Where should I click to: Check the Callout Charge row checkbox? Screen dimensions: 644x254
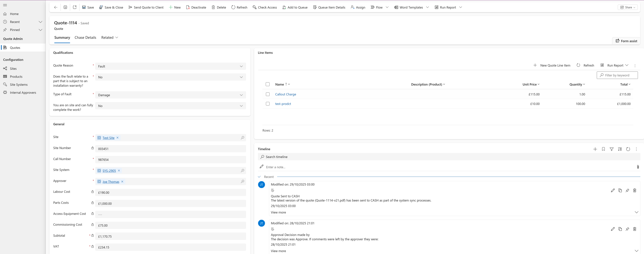[x=267, y=94]
